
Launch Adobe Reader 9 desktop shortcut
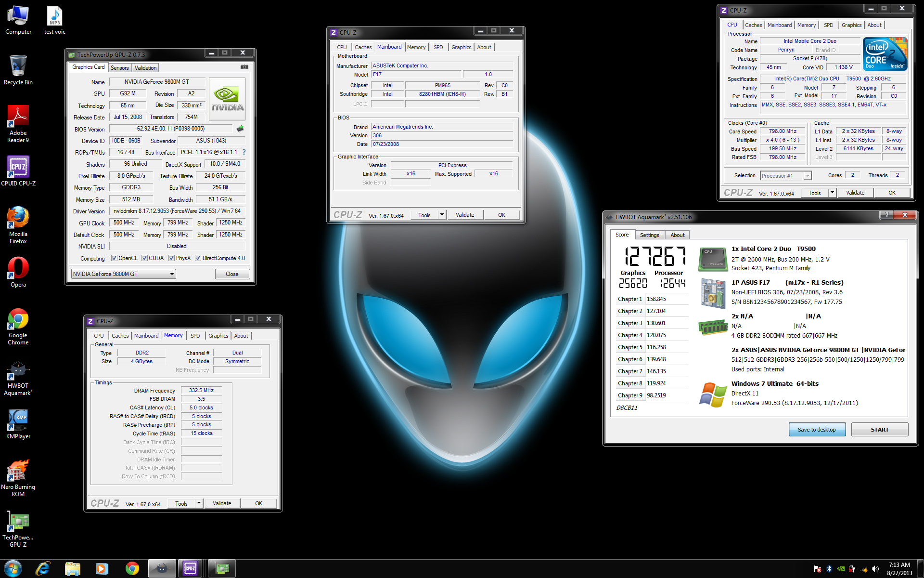click(18, 124)
